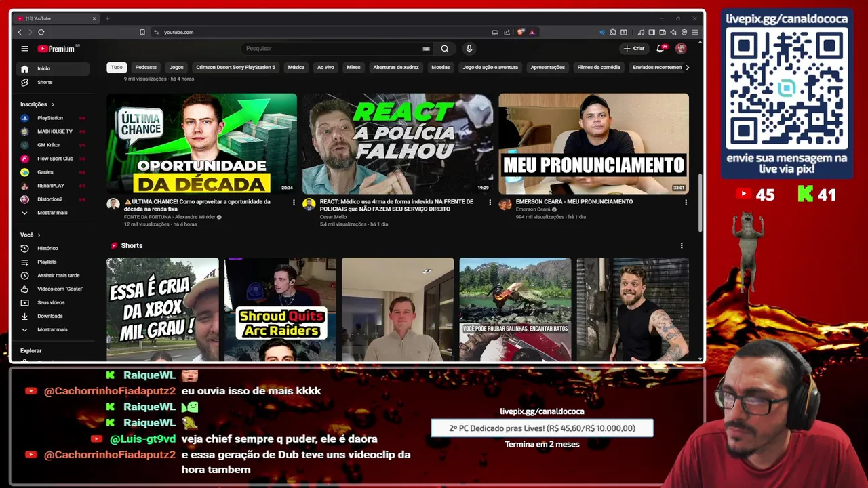Open Distortion2 channel subscription
The image size is (868, 488).
tap(53, 199)
